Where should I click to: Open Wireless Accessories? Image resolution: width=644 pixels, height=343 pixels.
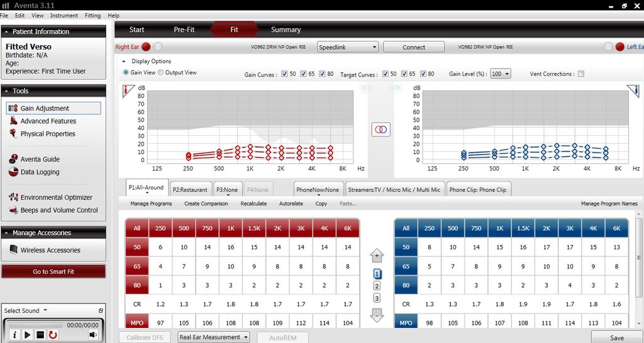pos(45,250)
